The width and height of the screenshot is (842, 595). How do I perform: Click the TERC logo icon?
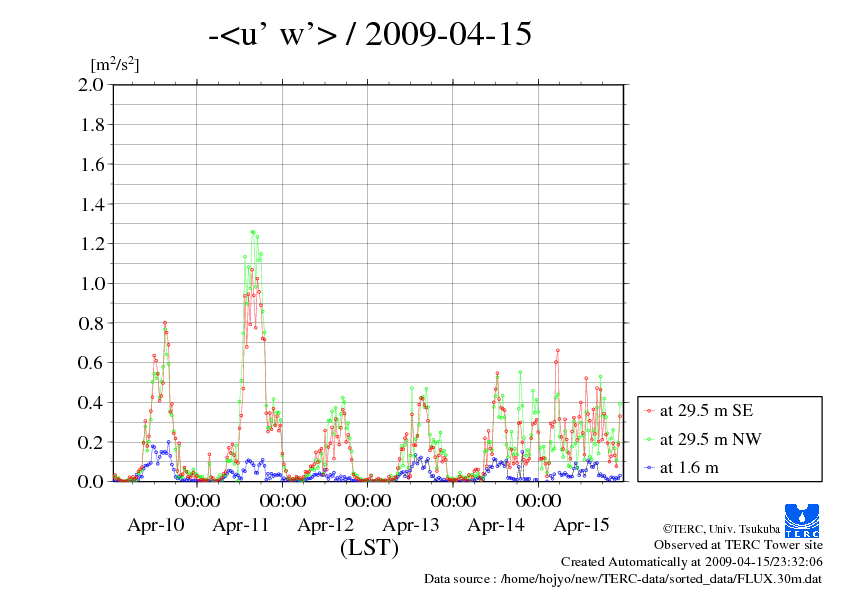coord(802,520)
